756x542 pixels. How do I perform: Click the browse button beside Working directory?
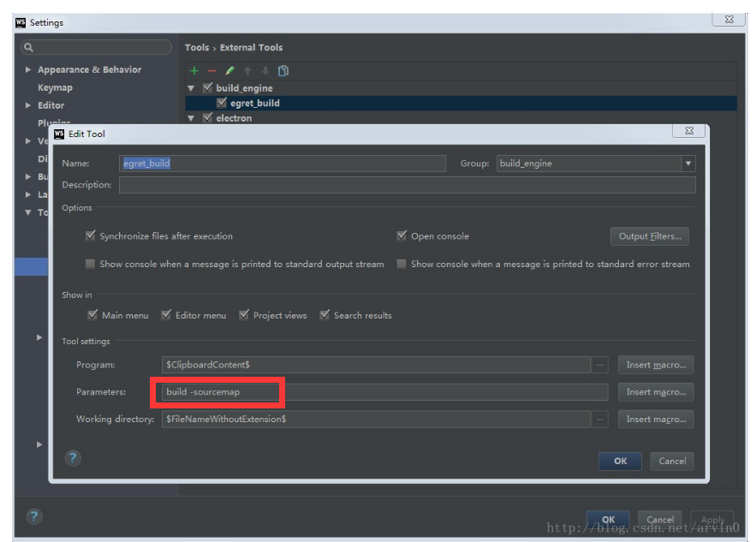tap(600, 419)
